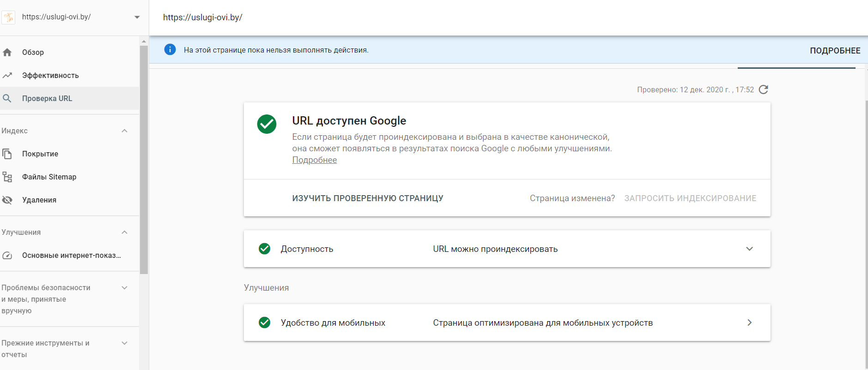
Task: Click ЗАПРОСИТЬ ИНДЕКСИРОВАНИЕ
Action: click(690, 198)
